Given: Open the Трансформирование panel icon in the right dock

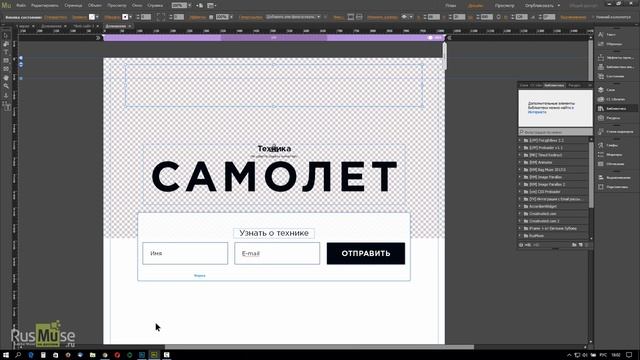Looking at the screenshot, I should [601, 187].
